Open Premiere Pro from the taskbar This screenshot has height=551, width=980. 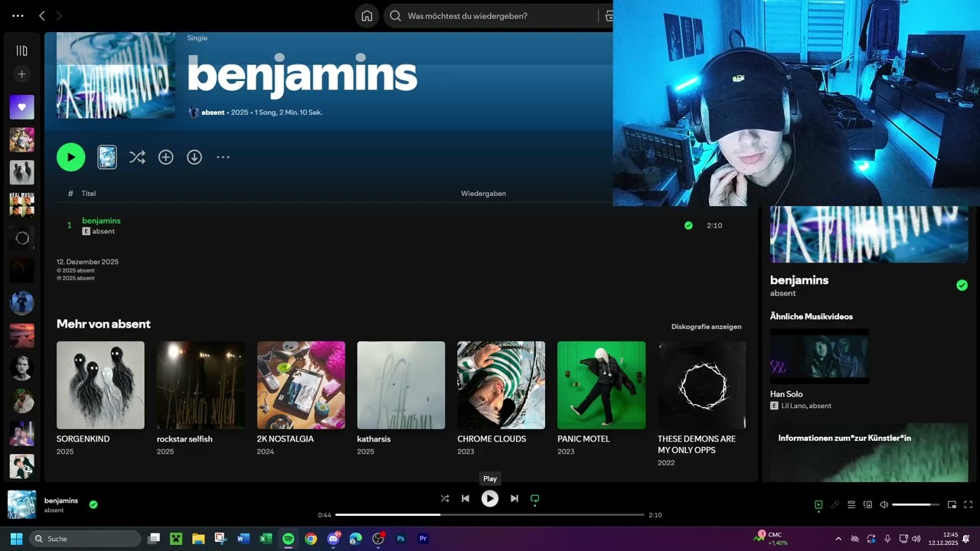pyautogui.click(x=423, y=539)
